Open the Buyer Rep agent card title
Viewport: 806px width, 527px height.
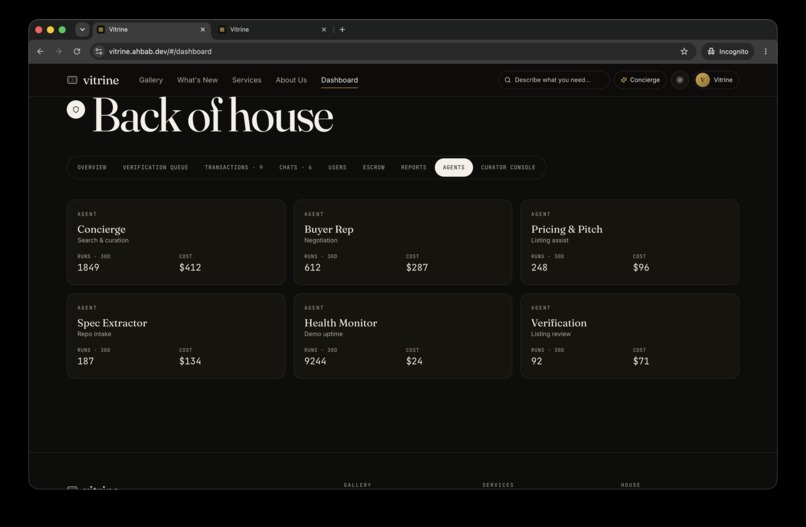coord(328,229)
